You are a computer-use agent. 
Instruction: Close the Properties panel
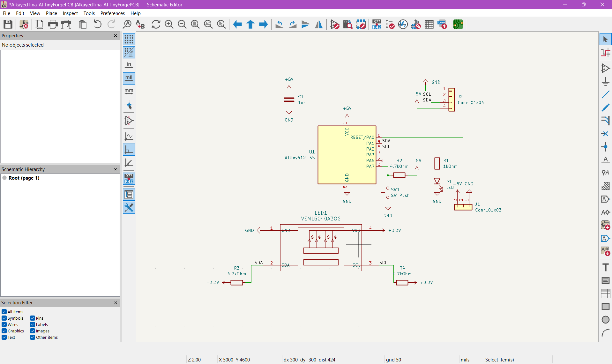point(116,36)
